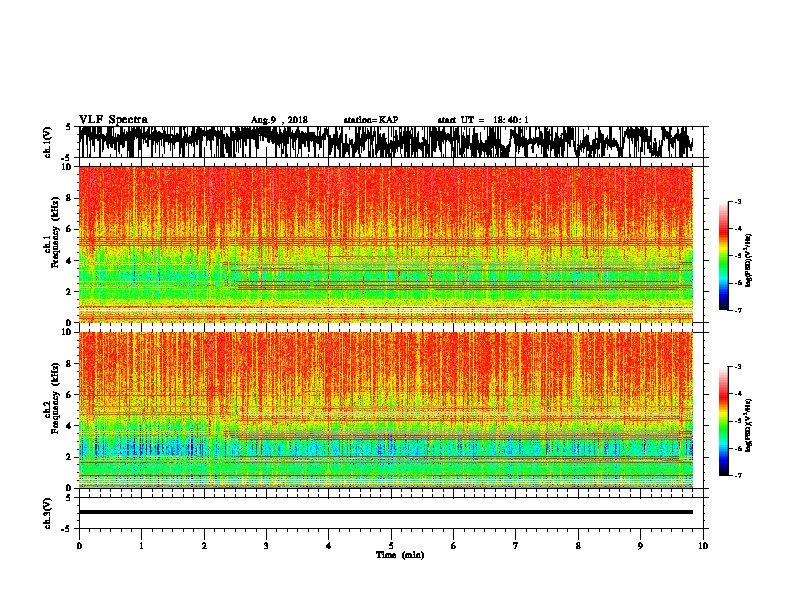Click the "9" tick label on Time axis
Viewport: 792px width, 612px height.
(x=640, y=546)
